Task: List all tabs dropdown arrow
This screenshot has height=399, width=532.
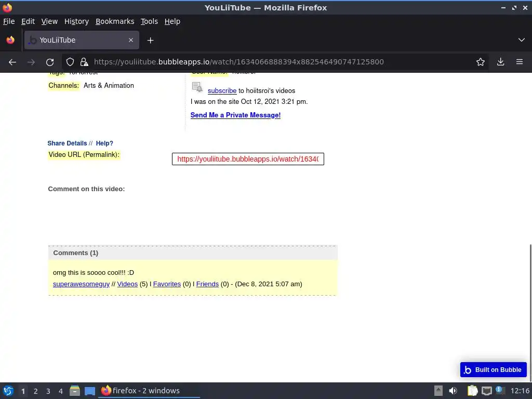Action: tap(522, 40)
